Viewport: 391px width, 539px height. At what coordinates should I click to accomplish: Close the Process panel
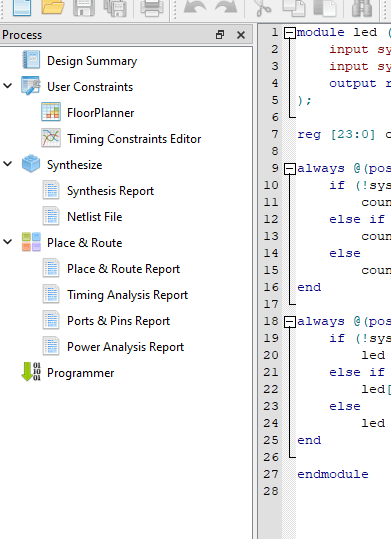tap(241, 35)
